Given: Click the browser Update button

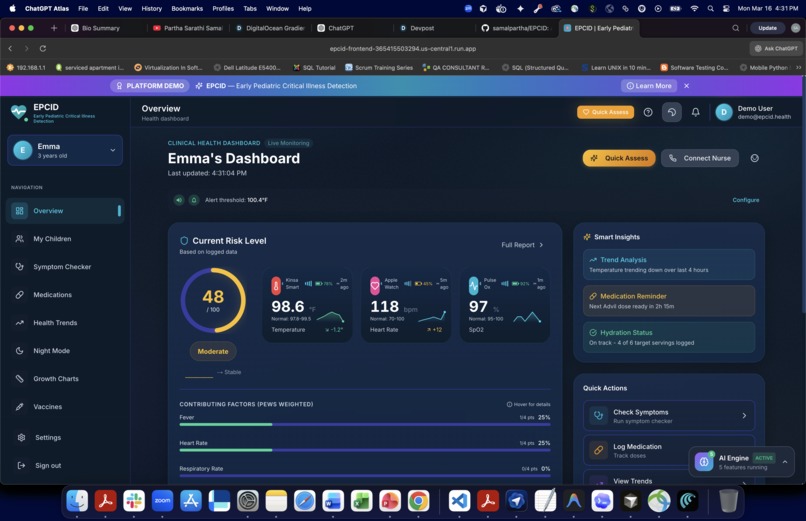Looking at the screenshot, I should pos(767,28).
